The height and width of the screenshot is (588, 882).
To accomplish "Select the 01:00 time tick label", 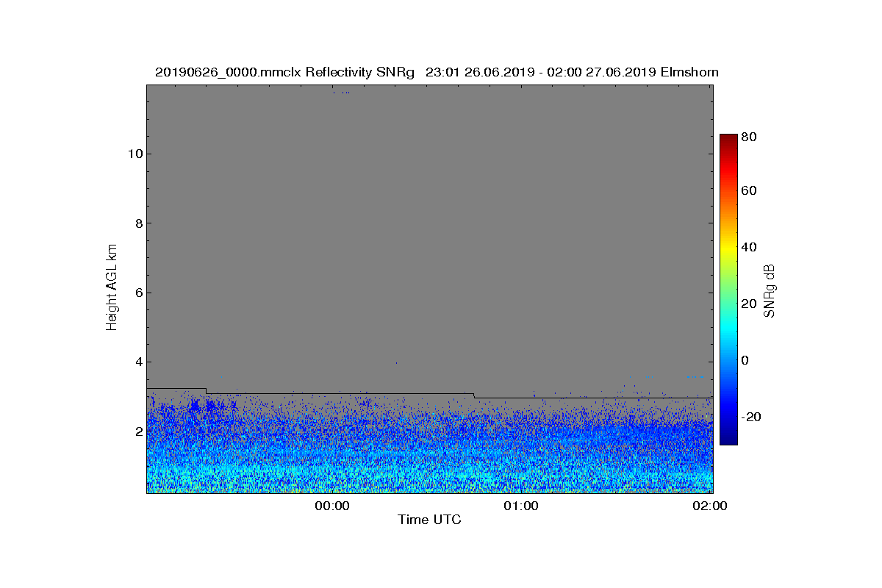I will pos(521,506).
